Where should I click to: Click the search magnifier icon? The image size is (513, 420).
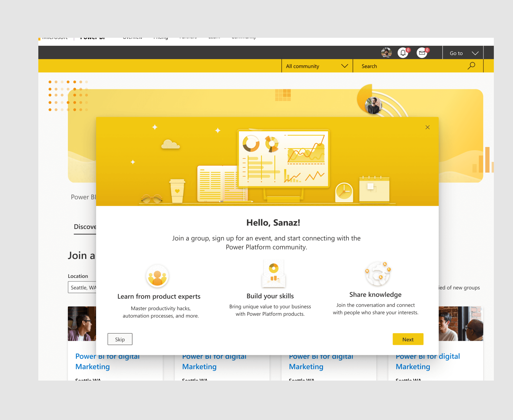[x=471, y=66]
